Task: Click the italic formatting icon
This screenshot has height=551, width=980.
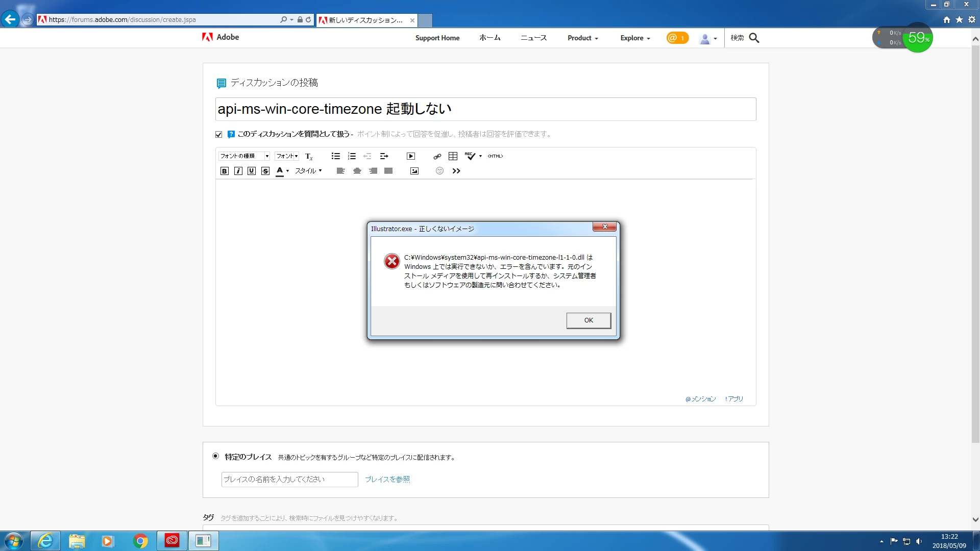Action: tap(238, 171)
